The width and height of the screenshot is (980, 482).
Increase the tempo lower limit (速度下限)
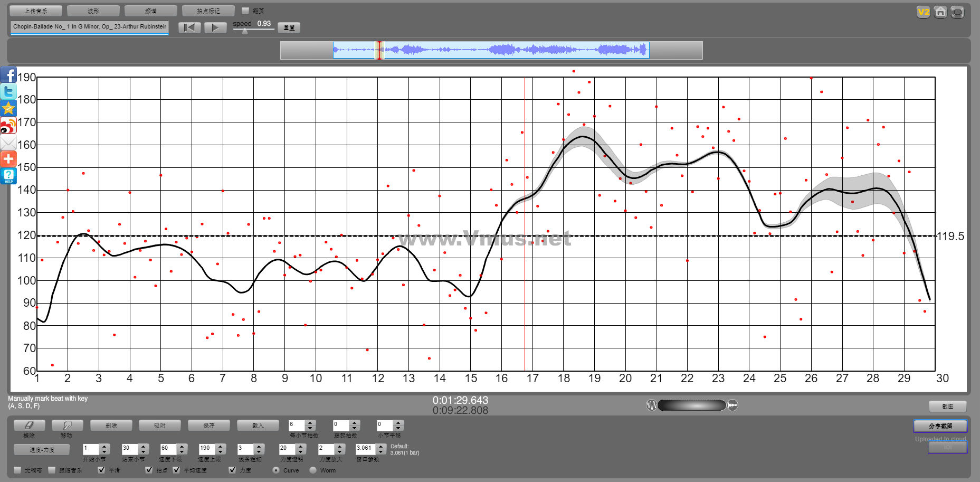click(182, 447)
